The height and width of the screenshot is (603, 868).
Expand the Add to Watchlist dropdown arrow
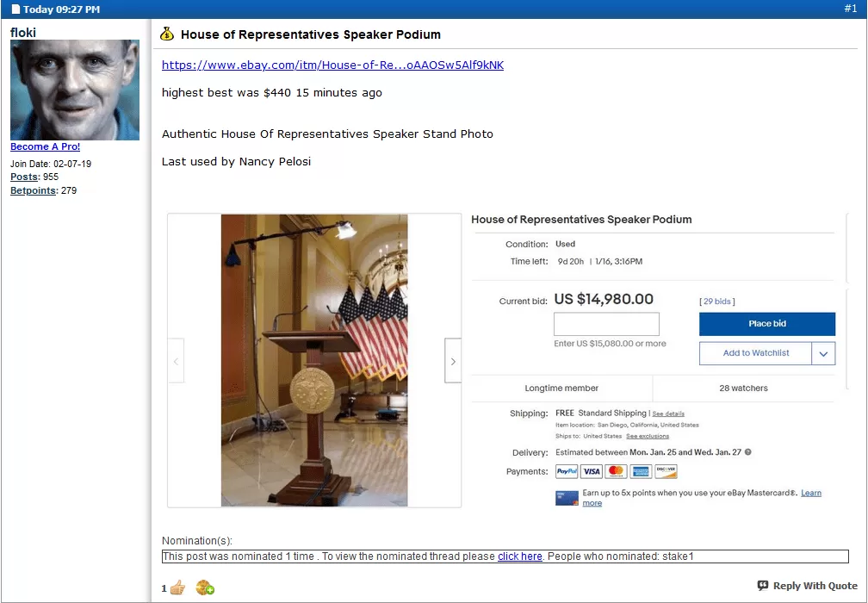pos(824,353)
